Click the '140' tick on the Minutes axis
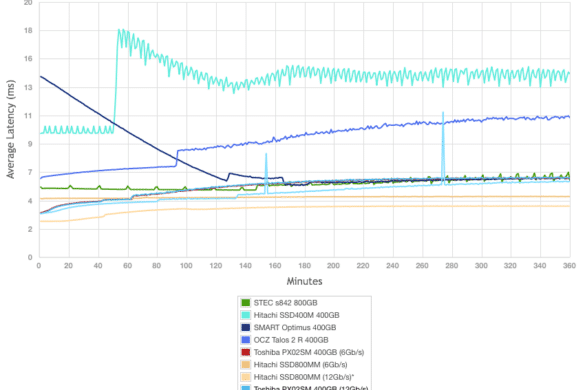The width and height of the screenshot is (585, 390). click(x=245, y=266)
